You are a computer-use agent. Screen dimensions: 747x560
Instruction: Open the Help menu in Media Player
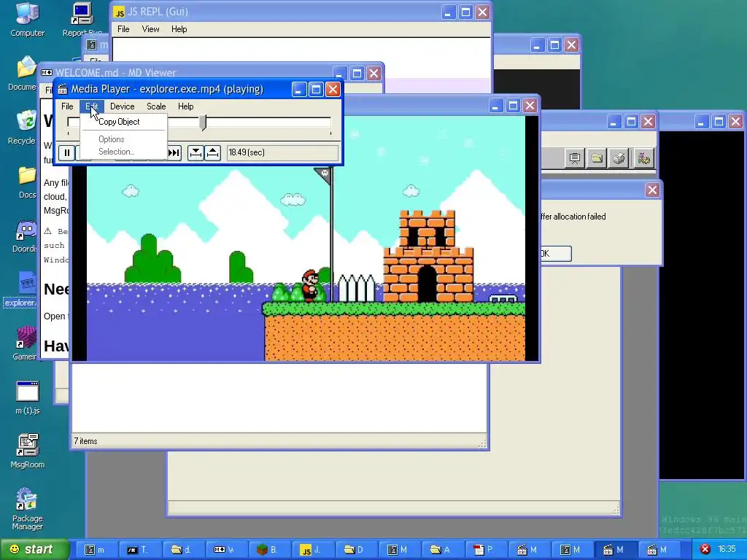click(186, 106)
